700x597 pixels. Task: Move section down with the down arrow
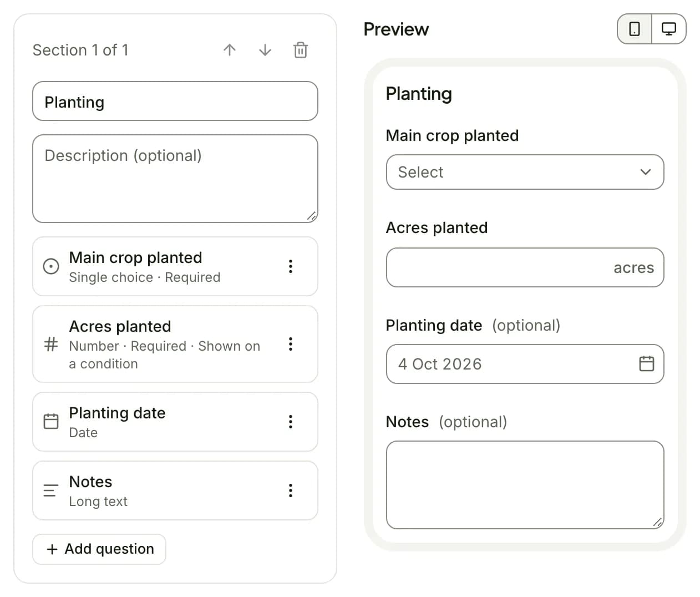coord(265,50)
